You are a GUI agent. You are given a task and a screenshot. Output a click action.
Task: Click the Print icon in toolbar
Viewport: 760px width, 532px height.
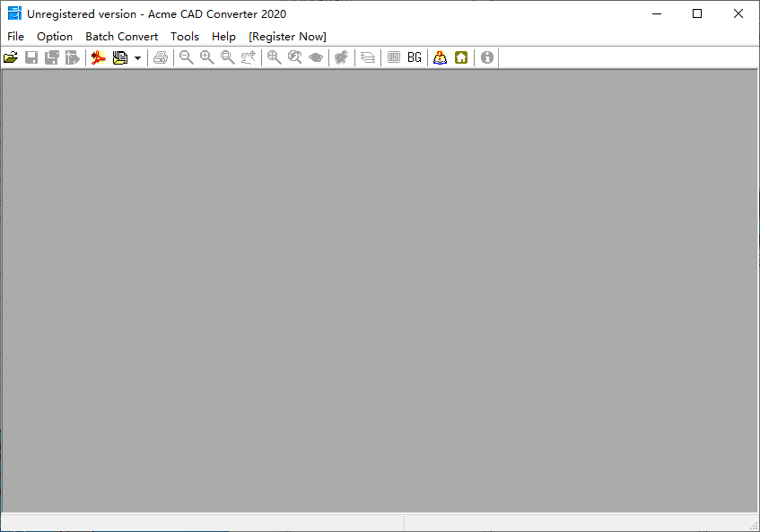coord(160,57)
